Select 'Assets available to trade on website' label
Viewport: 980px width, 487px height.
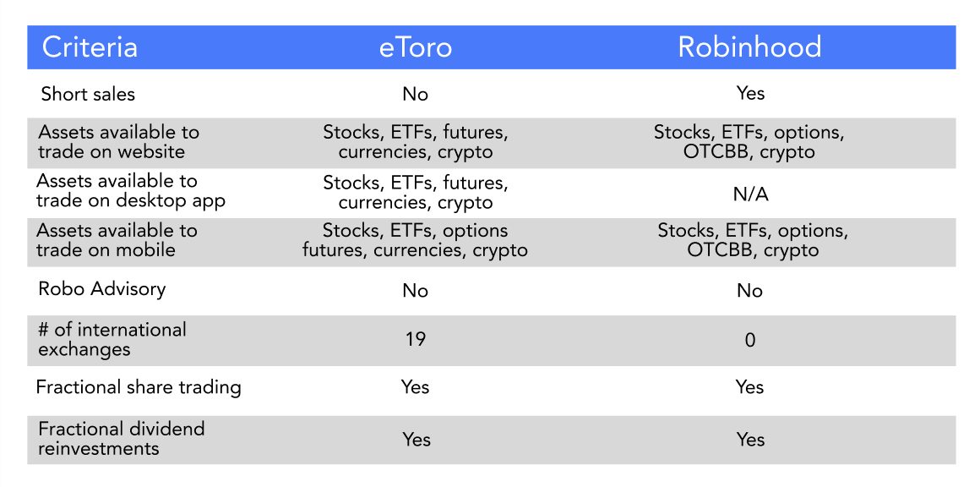pos(119,143)
